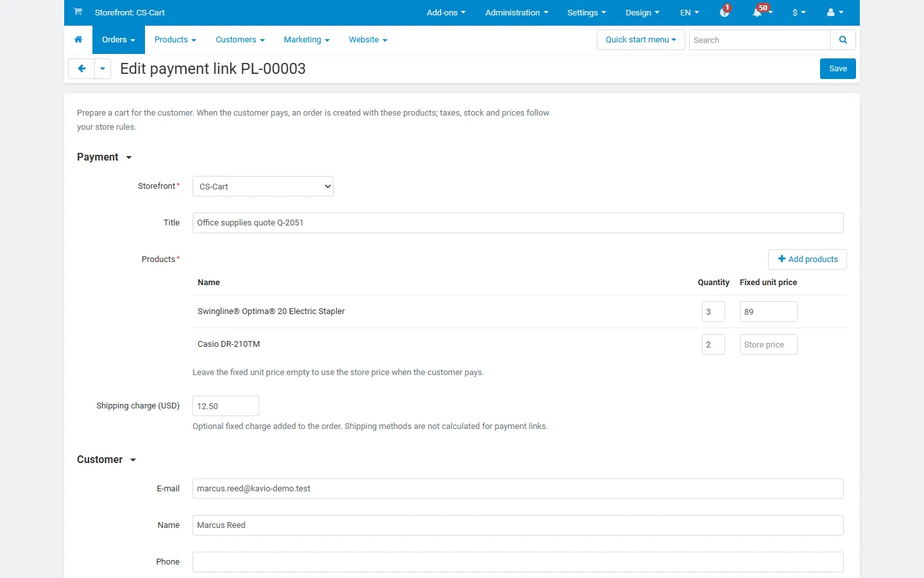Click the search magnifier button

coord(843,40)
